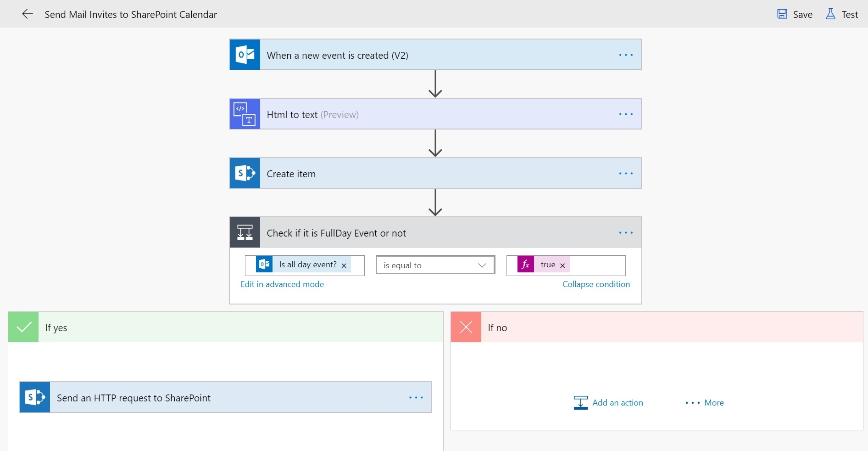
Task: Click the 'If yes' branch header
Action: tap(226, 327)
